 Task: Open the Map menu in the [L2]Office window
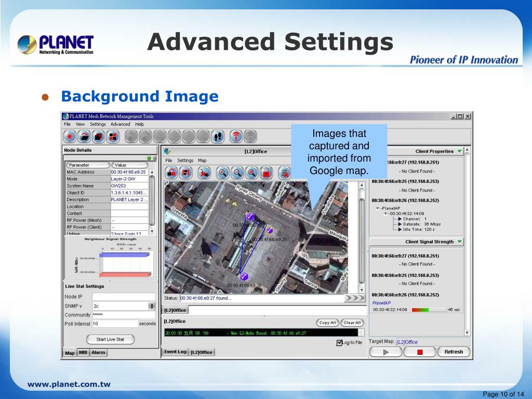pos(202,161)
